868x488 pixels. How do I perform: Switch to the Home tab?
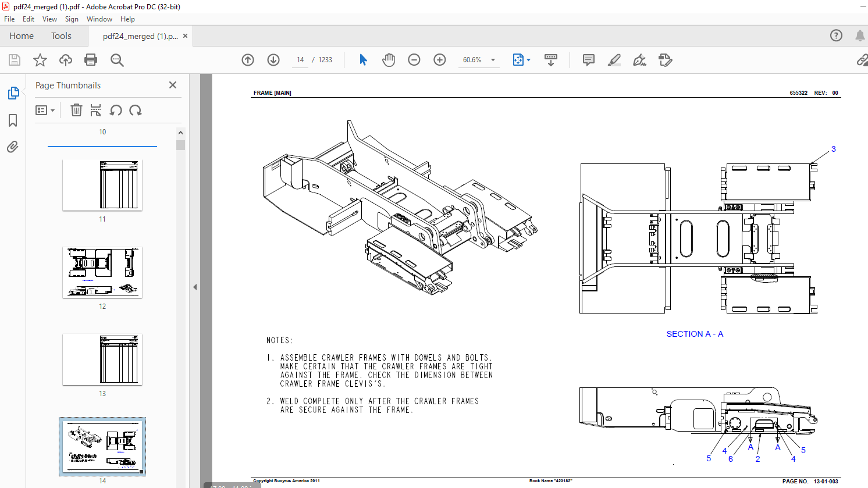point(22,35)
